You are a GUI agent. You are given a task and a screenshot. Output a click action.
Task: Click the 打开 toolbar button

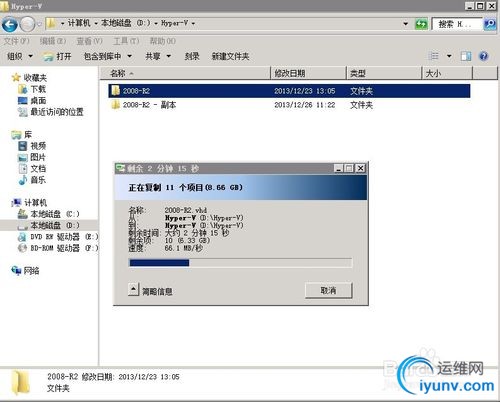click(57, 56)
